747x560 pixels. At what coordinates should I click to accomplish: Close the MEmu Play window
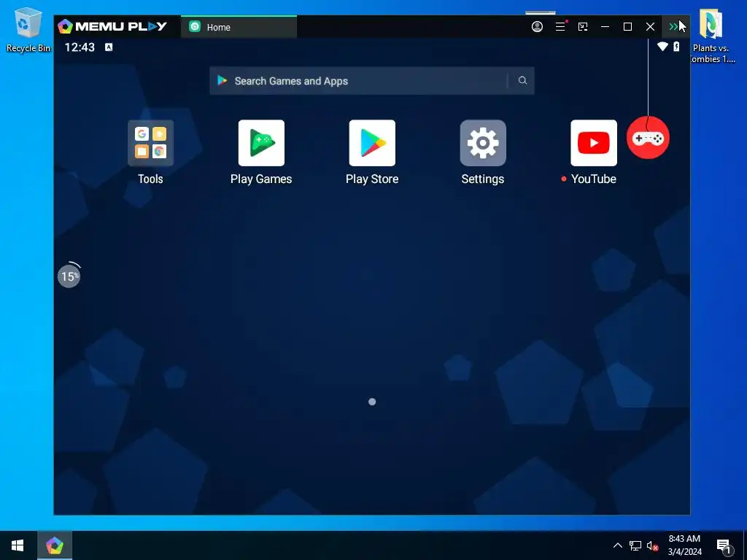click(650, 27)
